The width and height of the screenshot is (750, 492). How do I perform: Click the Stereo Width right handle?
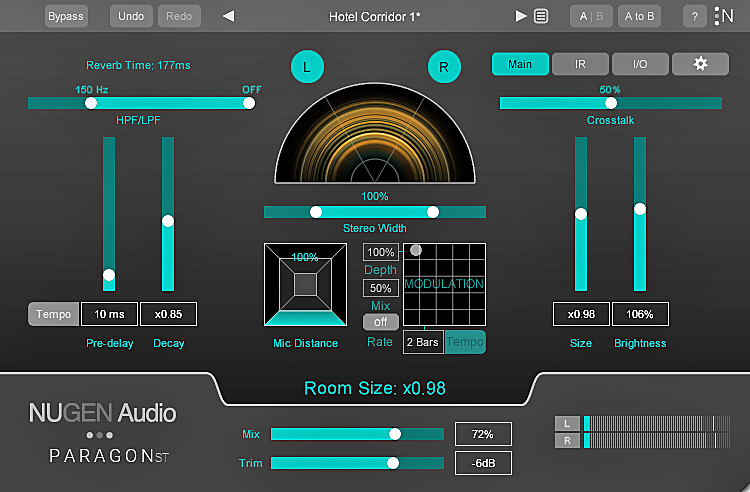tap(433, 212)
